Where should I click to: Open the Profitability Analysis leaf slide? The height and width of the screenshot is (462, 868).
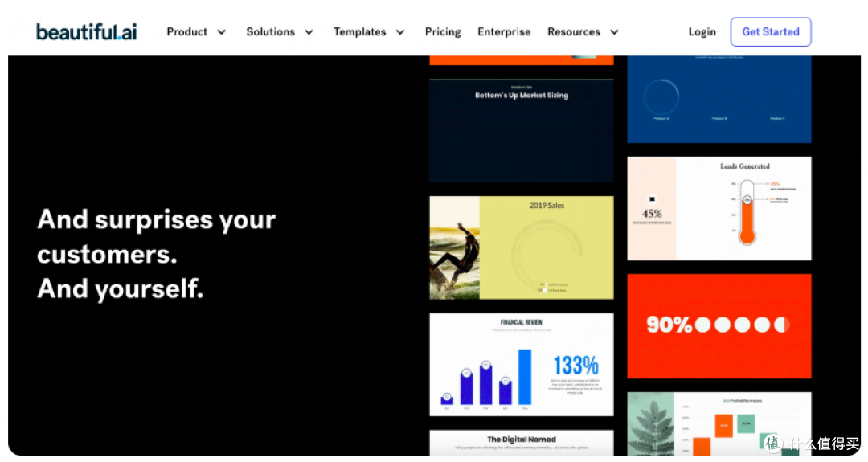(719, 423)
